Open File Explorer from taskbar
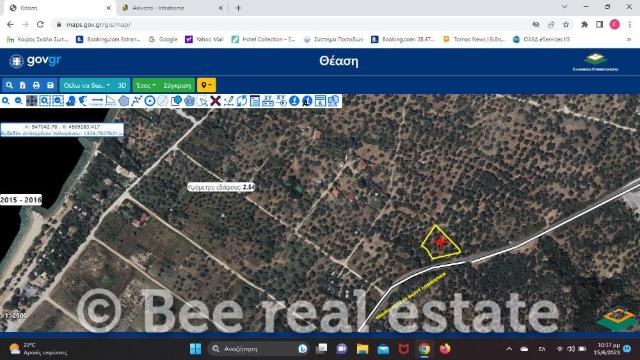The width and height of the screenshot is (640, 360). [x=362, y=349]
